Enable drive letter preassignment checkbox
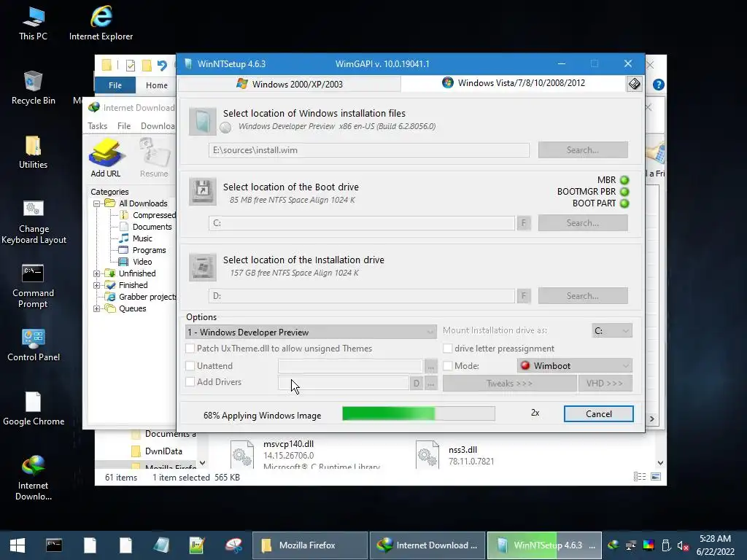Viewport: 747px width, 560px height. [447, 348]
